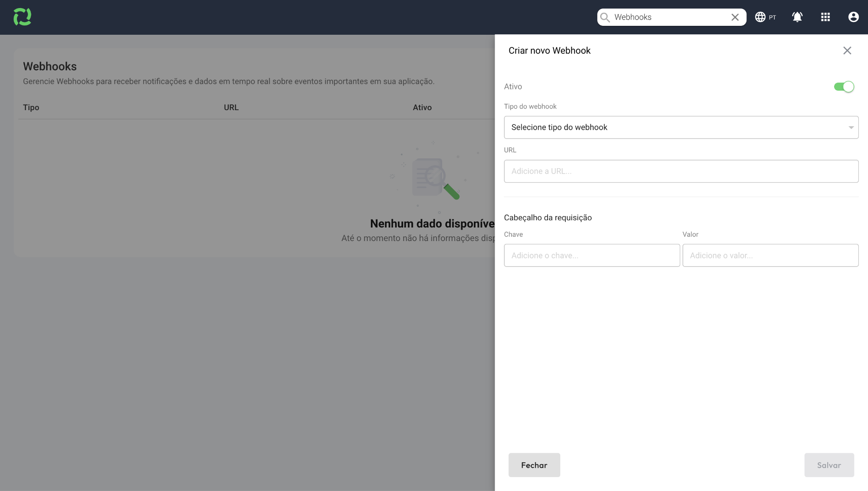The width and height of the screenshot is (868, 491).
Task: Click the empty-state magnifier illustration
Action: click(x=435, y=178)
